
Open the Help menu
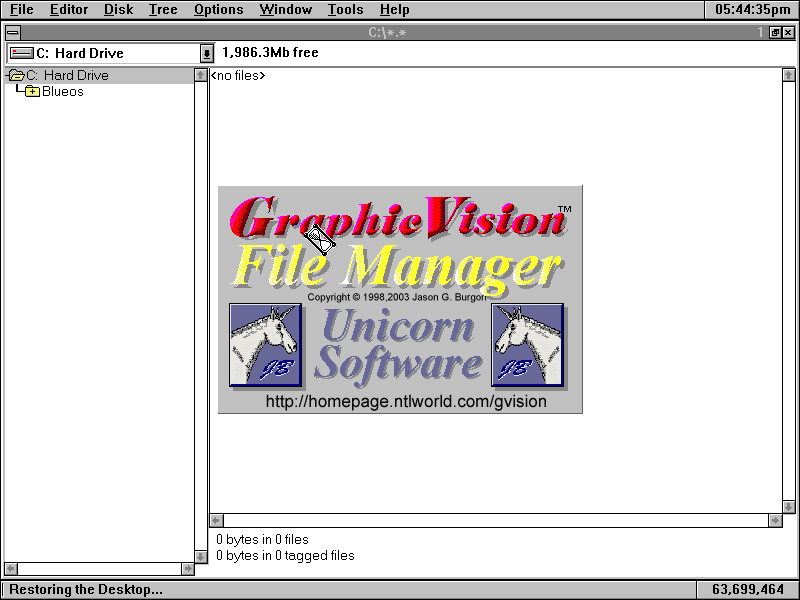[x=394, y=10]
